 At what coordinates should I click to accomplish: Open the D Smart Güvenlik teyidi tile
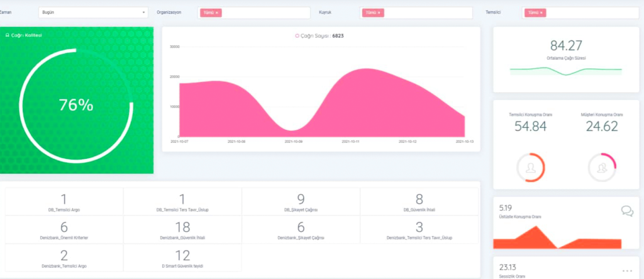click(182, 258)
